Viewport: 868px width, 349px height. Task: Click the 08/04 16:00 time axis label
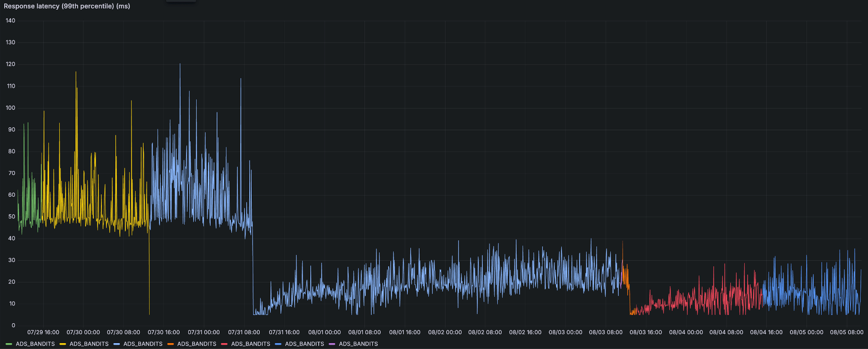(766, 332)
